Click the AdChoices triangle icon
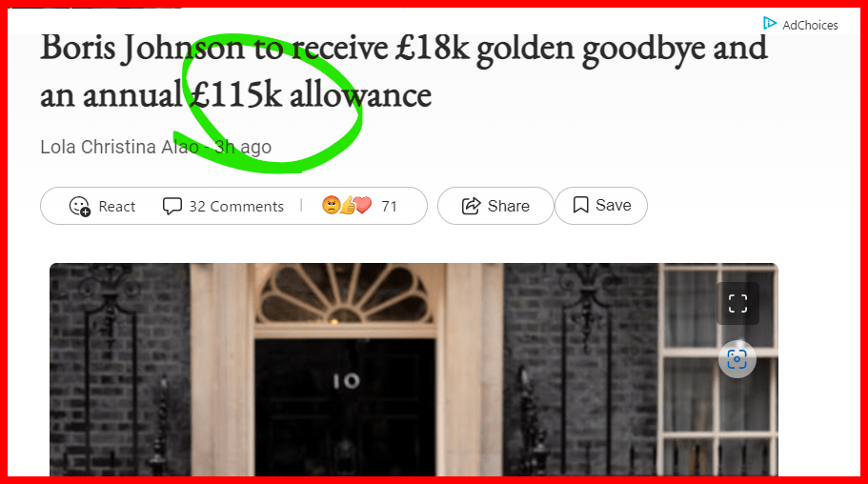868x484 pixels. pos(770,23)
